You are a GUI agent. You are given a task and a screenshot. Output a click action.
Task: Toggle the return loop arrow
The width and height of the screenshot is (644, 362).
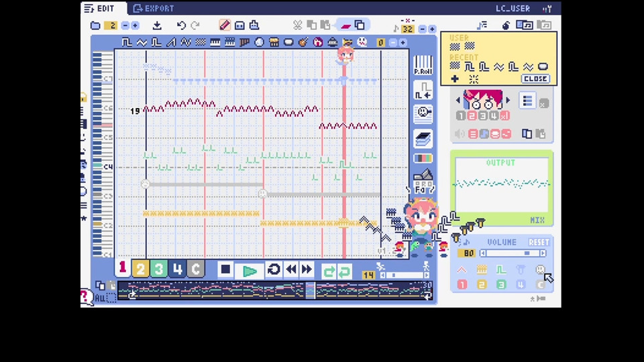[x=345, y=271]
